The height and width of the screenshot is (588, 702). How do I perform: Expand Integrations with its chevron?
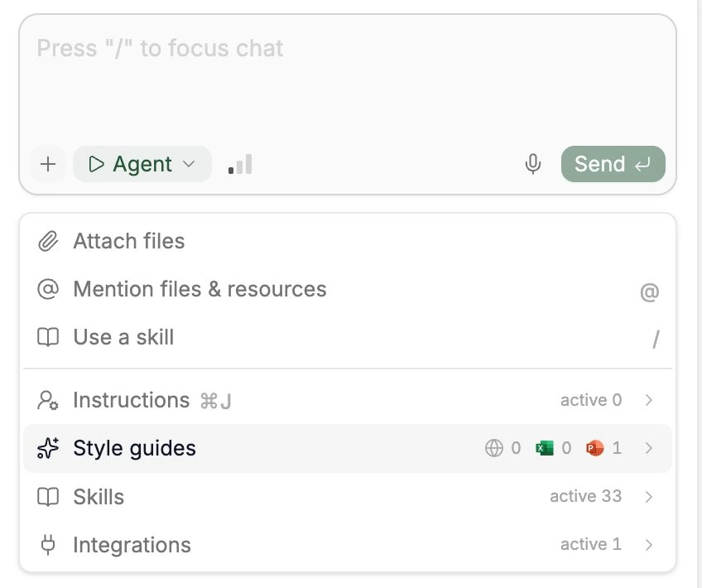(x=649, y=545)
